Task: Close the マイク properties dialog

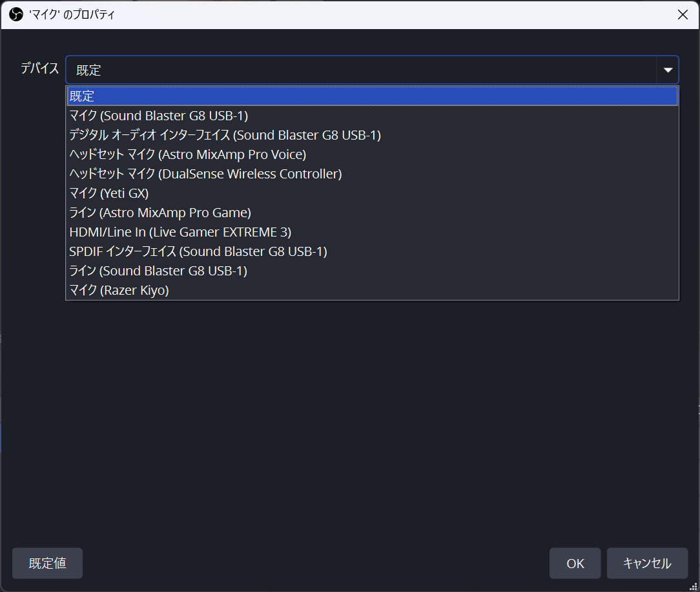Action: pos(683,14)
